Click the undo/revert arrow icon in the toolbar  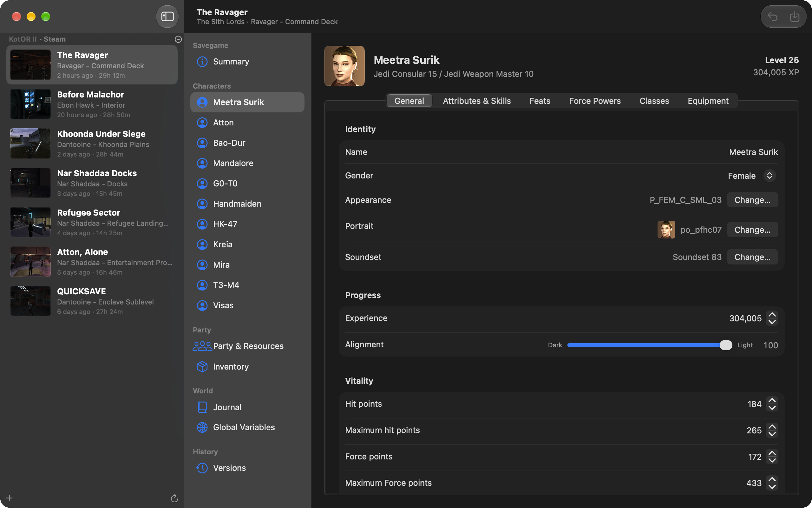772,17
